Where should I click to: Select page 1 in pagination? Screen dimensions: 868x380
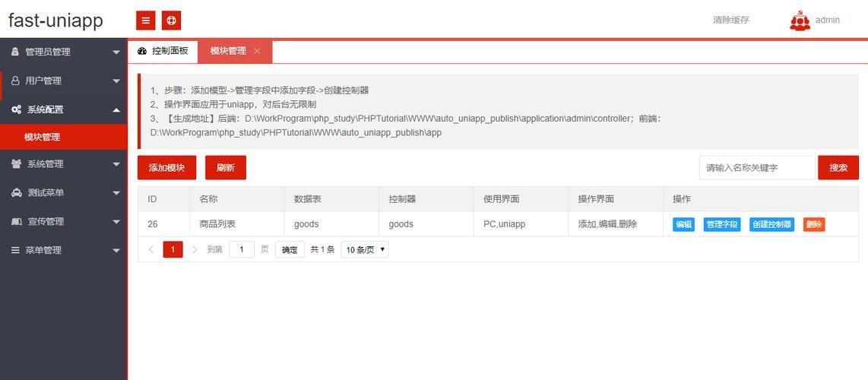pos(173,249)
